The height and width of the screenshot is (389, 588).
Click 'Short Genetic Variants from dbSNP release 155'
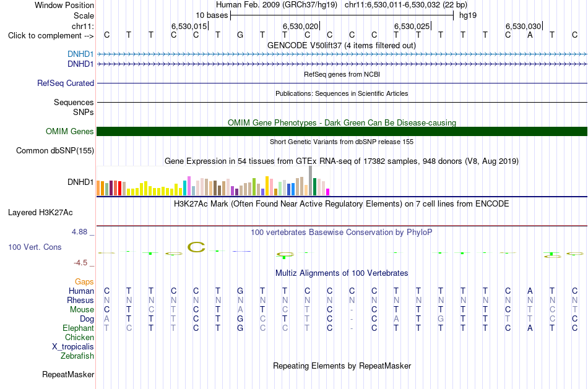(342, 142)
